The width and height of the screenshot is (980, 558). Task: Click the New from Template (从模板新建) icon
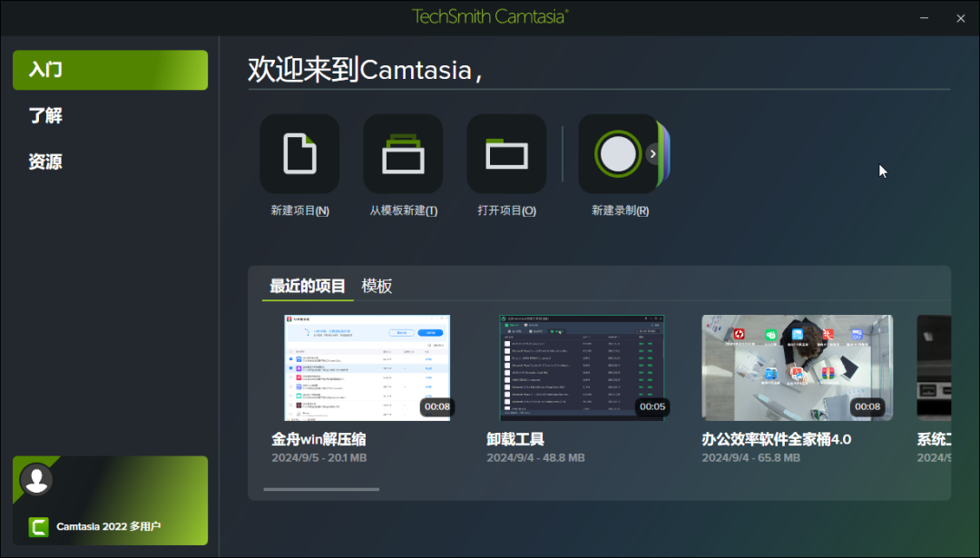(x=403, y=153)
